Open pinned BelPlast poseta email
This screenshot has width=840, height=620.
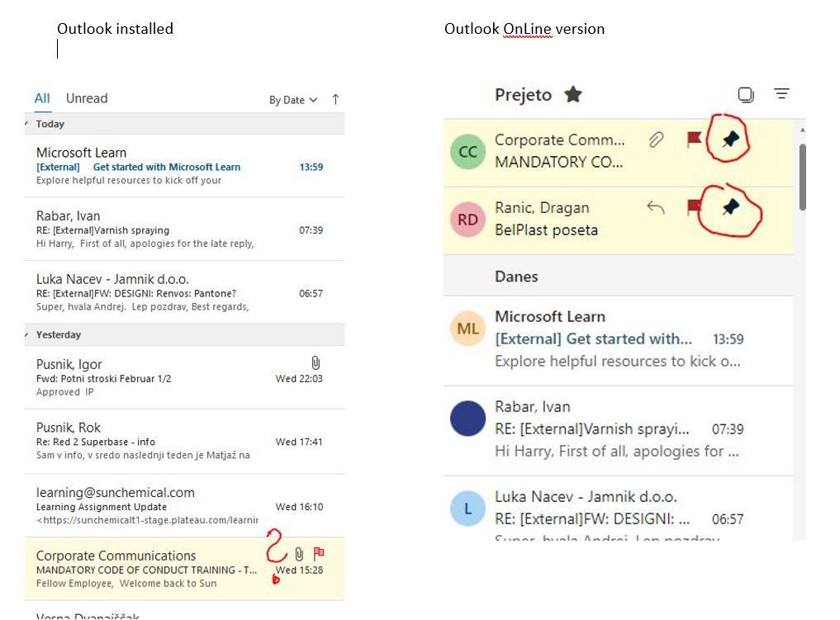(618, 220)
